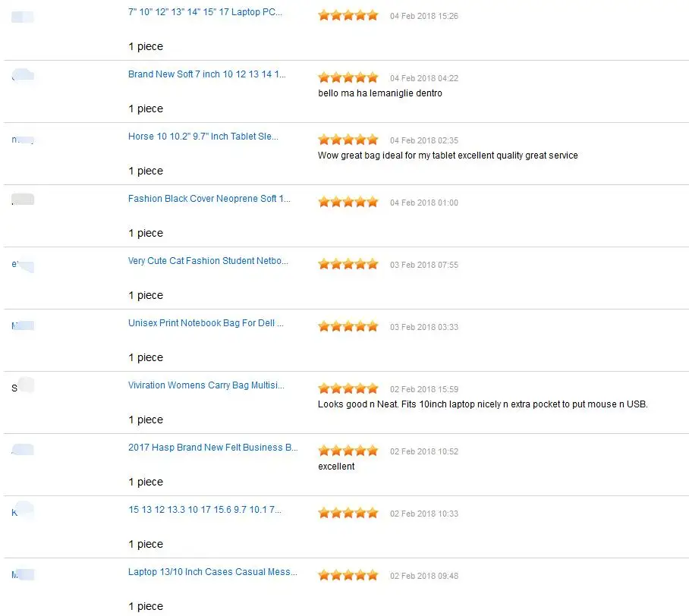This screenshot has width=689, height=616.
Task: Open 'Unisex Print Notebook Bag For Dell' link
Action: [x=206, y=323]
